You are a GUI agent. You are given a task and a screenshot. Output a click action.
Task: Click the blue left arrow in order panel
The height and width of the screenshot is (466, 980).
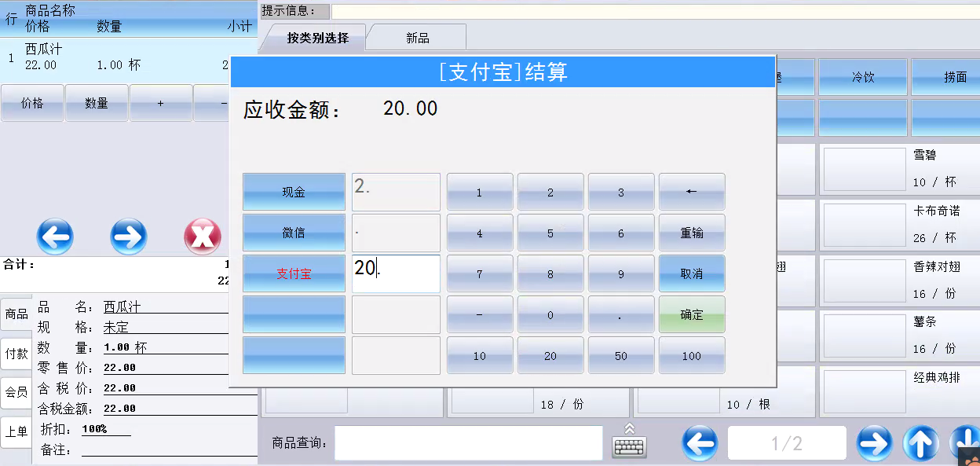point(54,236)
